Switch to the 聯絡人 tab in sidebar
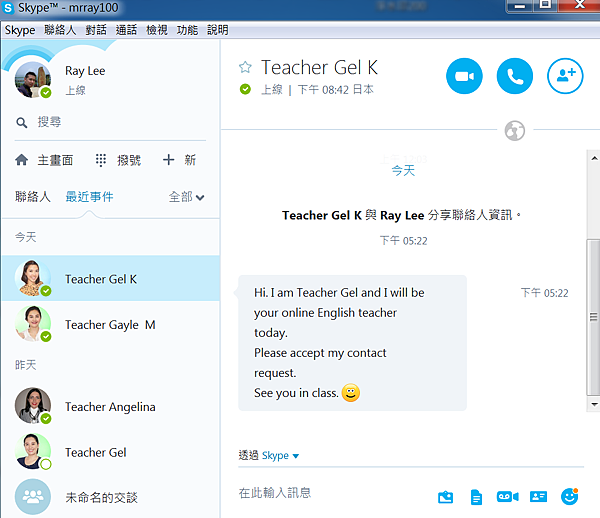Viewport: 600px width, 518px height. [33, 197]
